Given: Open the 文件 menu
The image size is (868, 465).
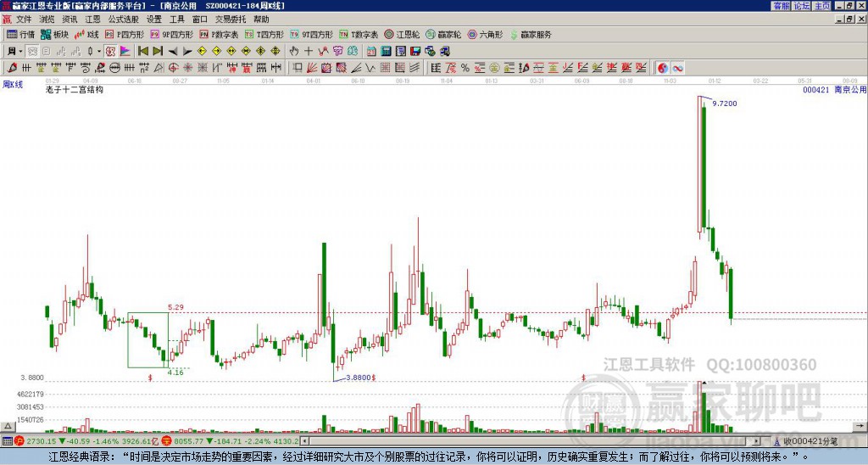Looking at the screenshot, I should click(24, 20).
